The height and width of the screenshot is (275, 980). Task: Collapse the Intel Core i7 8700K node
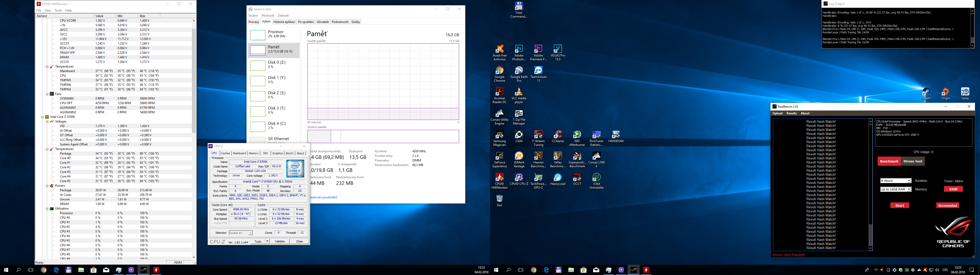pos(43,117)
